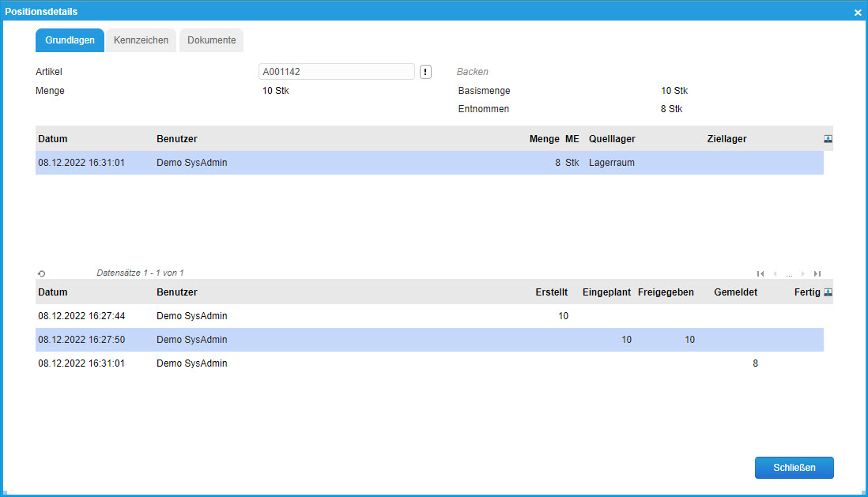Switch to the Kennzeichen tab
868x497 pixels.
coord(141,40)
